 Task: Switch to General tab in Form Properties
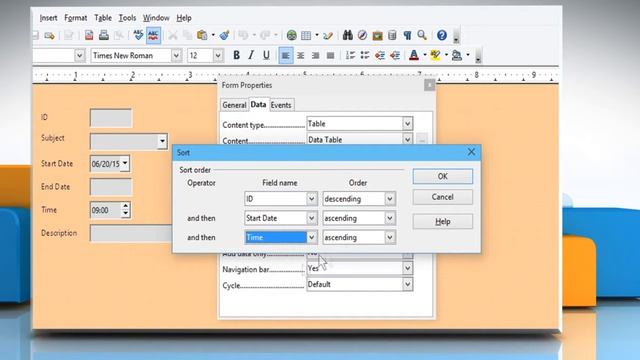[234, 105]
